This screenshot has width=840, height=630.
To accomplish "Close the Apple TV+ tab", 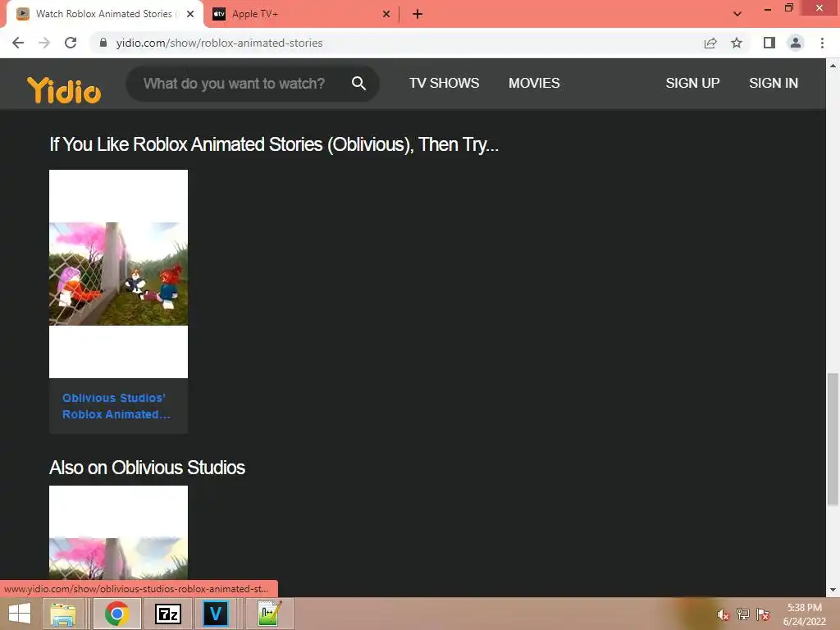I will pyautogui.click(x=386, y=14).
